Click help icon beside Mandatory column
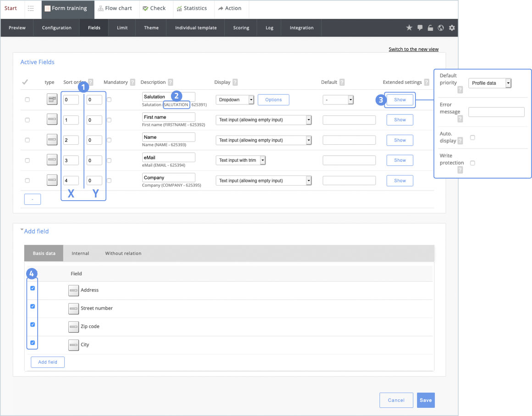 pyautogui.click(x=133, y=82)
